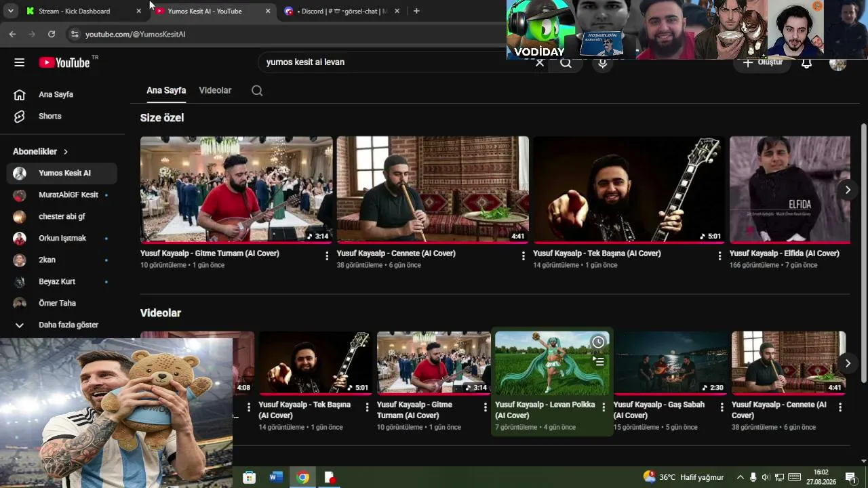Open the Gaş Sabah (AI Cover) title

(x=659, y=410)
